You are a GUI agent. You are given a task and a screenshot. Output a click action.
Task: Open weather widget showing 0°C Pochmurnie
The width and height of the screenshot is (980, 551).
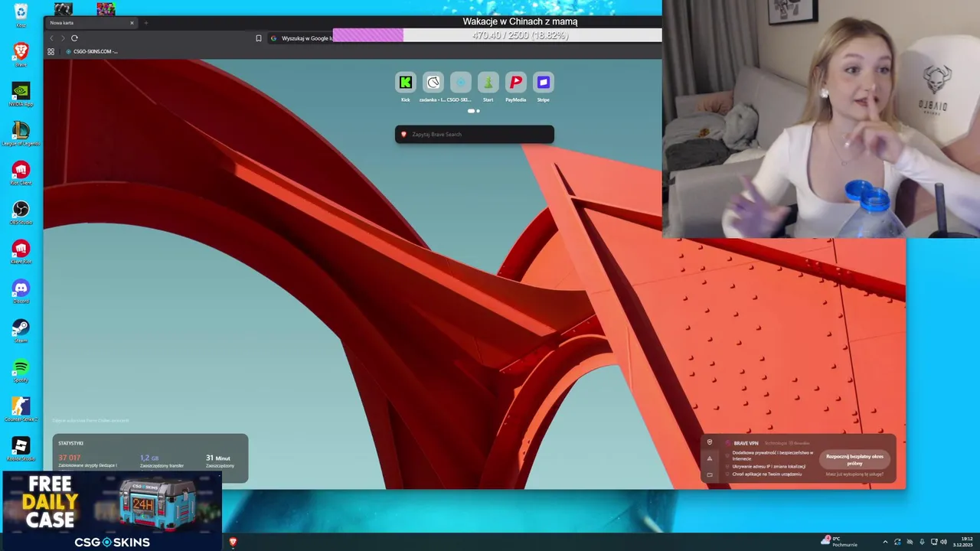[838, 541]
